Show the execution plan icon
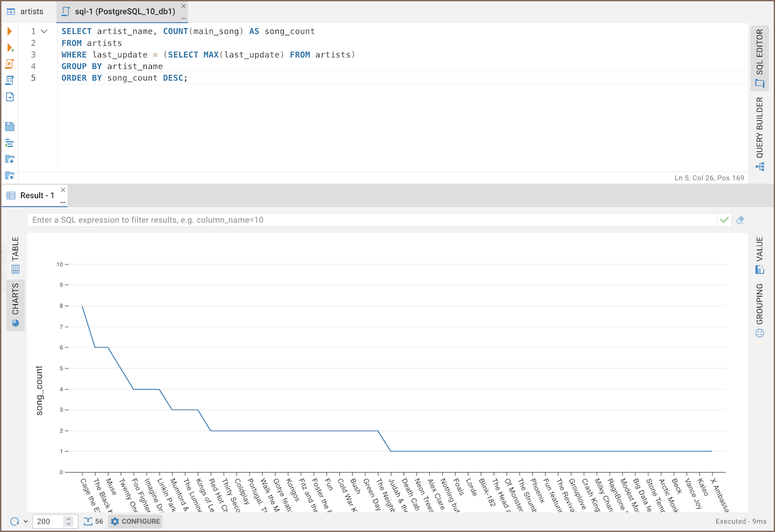Viewport: 775px width, 532px height. click(x=10, y=80)
